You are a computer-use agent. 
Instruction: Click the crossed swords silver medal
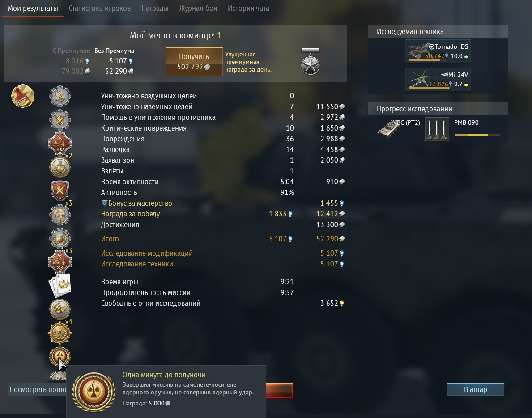click(60, 120)
